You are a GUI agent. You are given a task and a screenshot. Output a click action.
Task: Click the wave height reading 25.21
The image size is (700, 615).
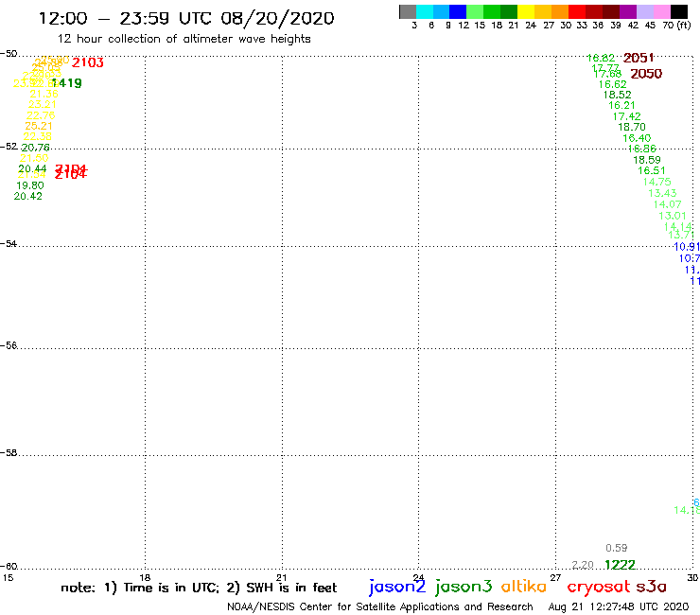(x=39, y=126)
